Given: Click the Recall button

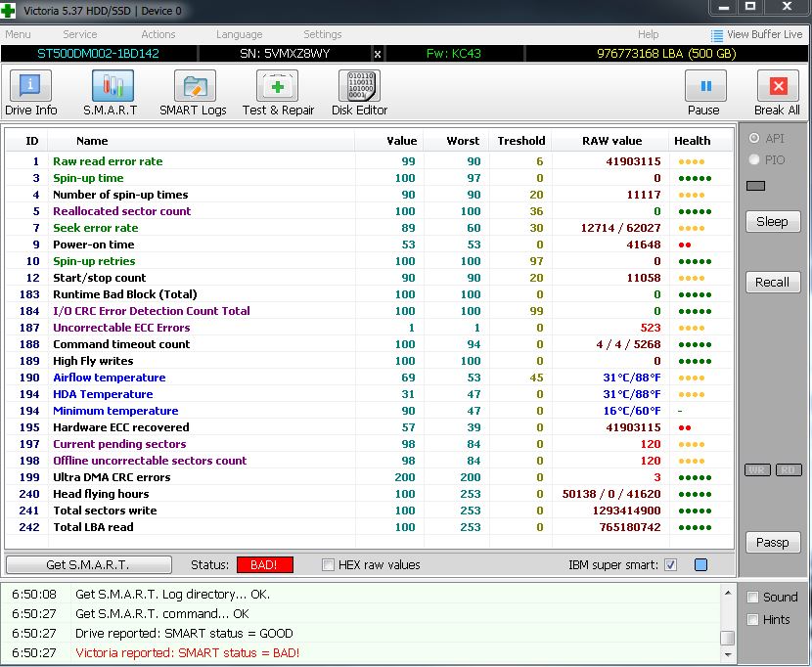Looking at the screenshot, I should coord(773,283).
